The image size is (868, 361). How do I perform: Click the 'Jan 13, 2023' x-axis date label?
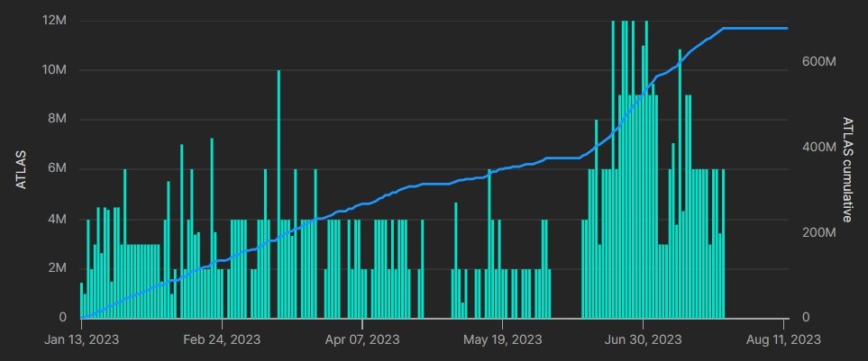coord(82,340)
